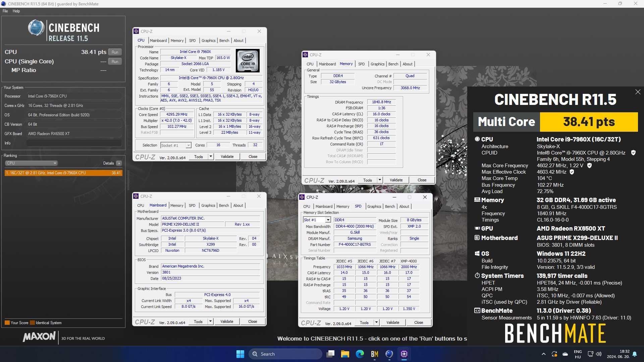
Task: Expand the Tools arrow in the CPU-Z Memory window
Action: (x=380, y=180)
